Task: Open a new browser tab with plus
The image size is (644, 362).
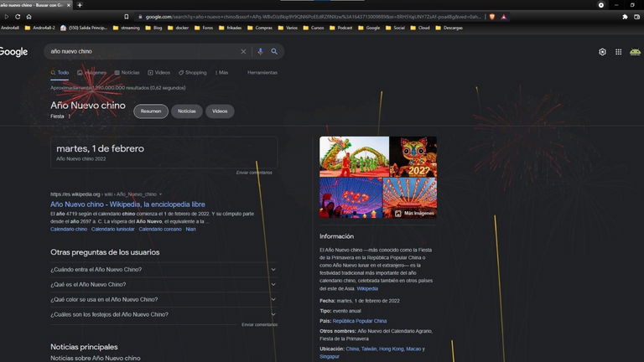Action: [x=80, y=5]
